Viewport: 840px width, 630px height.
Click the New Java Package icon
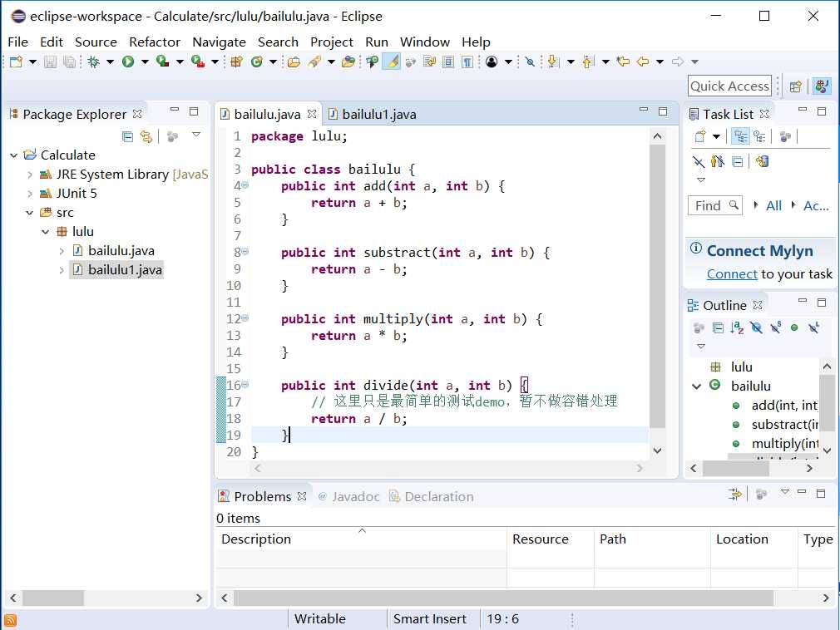click(x=236, y=62)
